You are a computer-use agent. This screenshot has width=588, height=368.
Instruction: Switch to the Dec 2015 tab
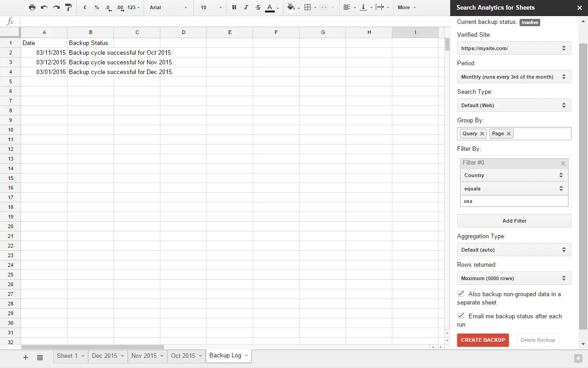107,356
